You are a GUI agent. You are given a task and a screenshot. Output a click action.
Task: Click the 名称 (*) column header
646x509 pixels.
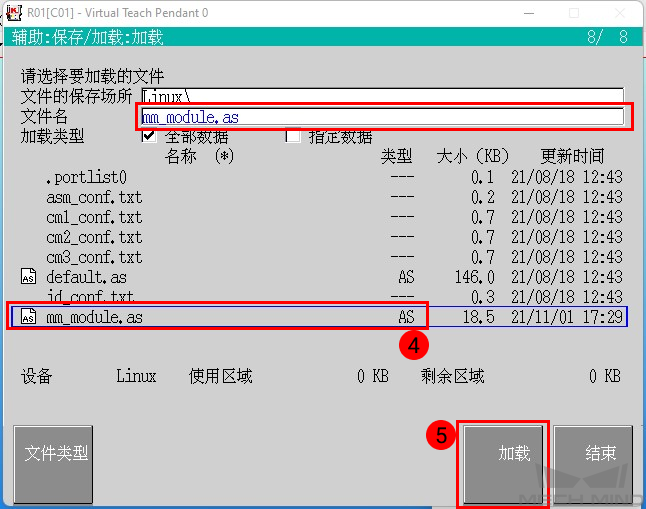199,156
